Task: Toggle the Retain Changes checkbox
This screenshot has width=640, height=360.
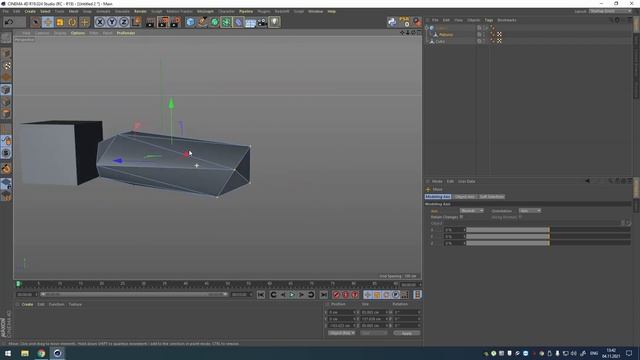Action: pyautogui.click(x=462, y=217)
